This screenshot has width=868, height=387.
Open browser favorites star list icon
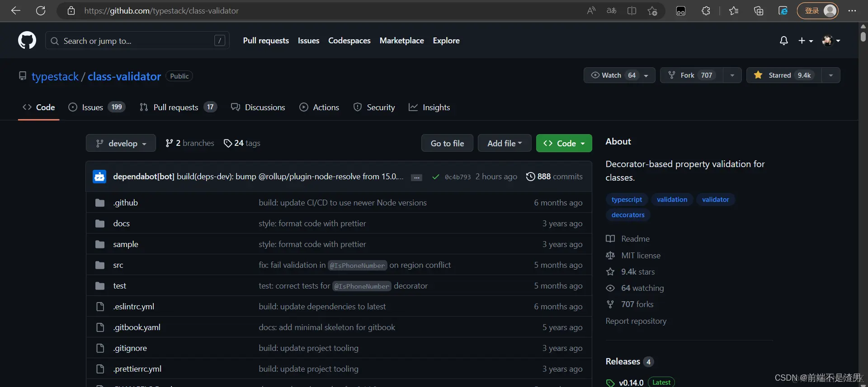click(734, 11)
